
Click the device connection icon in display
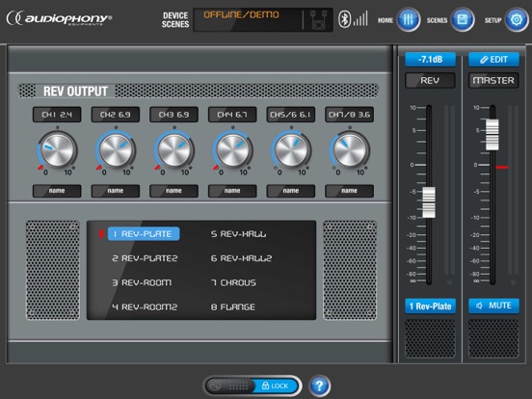tap(318, 19)
